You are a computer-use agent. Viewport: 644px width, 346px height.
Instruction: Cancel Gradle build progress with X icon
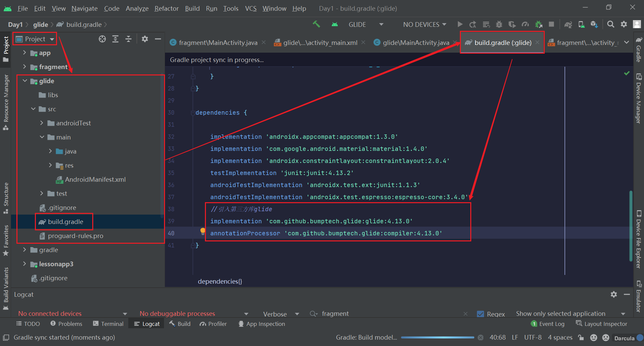pyautogui.click(x=481, y=337)
